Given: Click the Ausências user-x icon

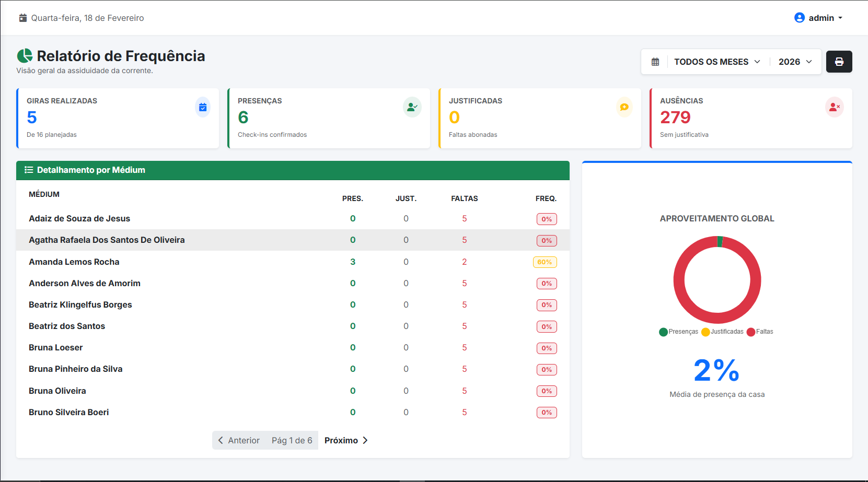Looking at the screenshot, I should coord(834,107).
